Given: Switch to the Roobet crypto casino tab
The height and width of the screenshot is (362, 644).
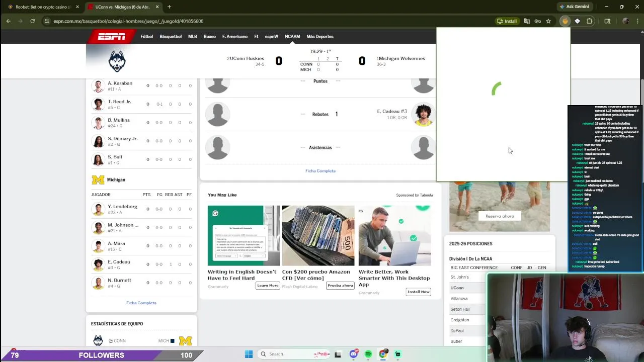Looking at the screenshot, I should pos(43,7).
